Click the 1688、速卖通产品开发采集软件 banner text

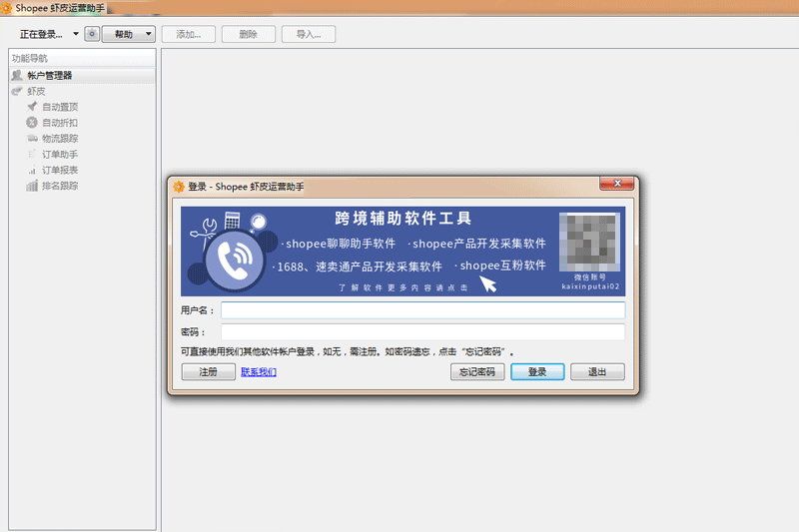[360, 266]
